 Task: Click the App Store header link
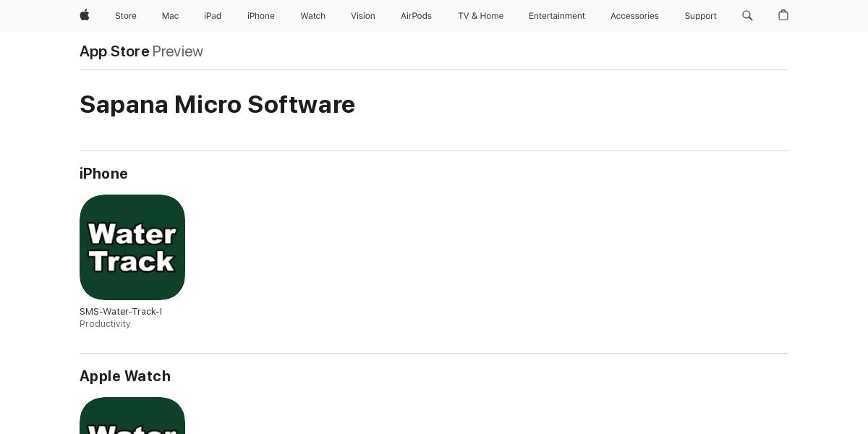tap(114, 51)
